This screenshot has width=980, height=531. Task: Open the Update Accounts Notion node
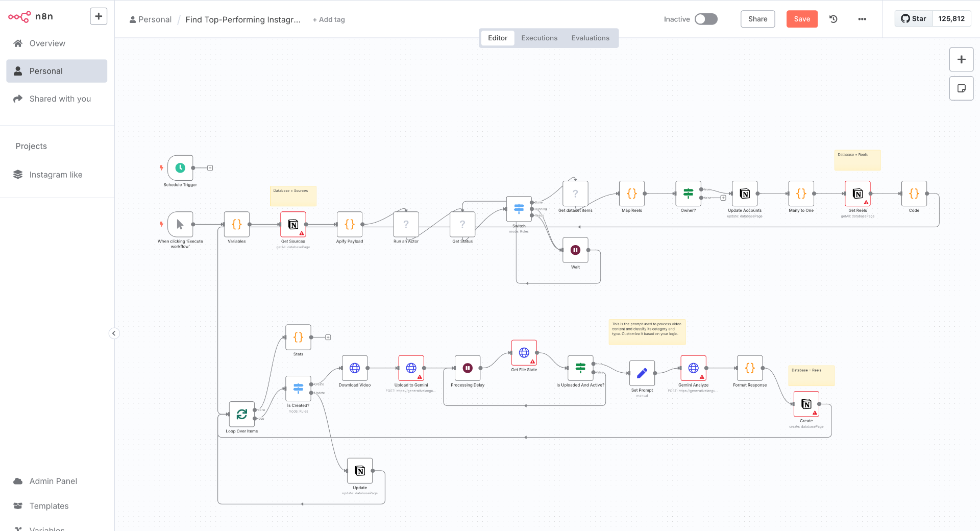click(x=745, y=194)
